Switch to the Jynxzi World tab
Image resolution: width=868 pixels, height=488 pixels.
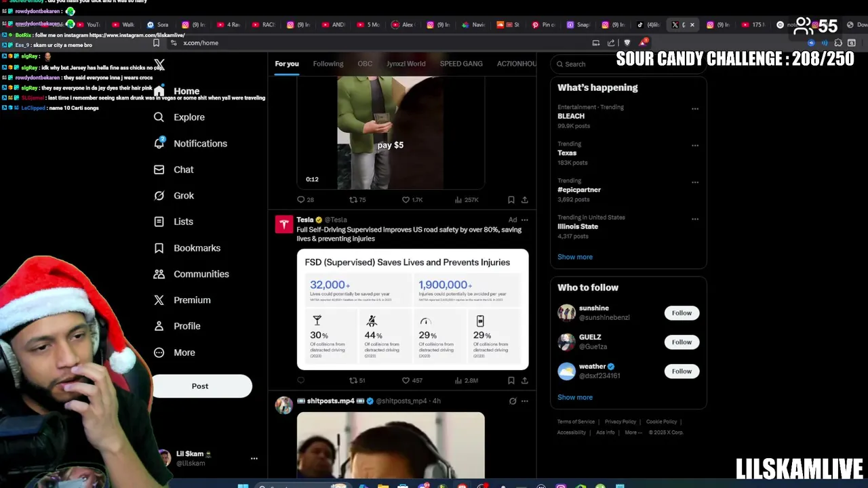pos(406,64)
